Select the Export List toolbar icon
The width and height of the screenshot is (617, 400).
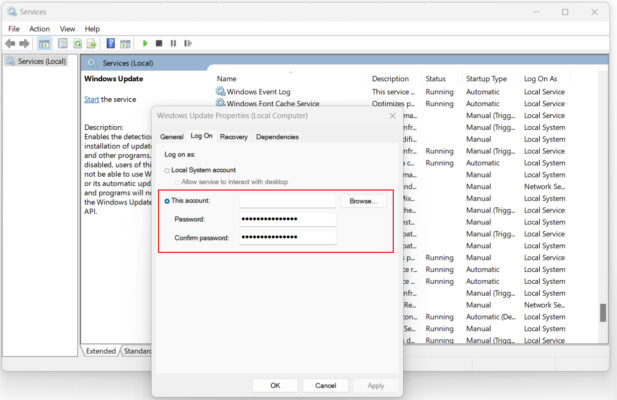(92, 43)
